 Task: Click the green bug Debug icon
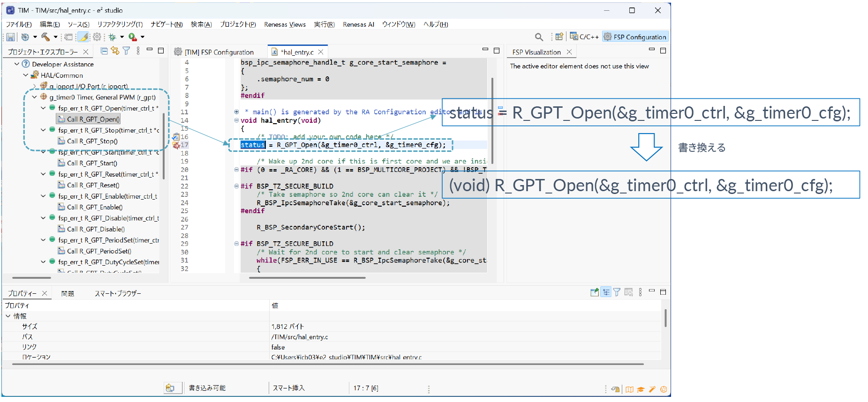(112, 37)
